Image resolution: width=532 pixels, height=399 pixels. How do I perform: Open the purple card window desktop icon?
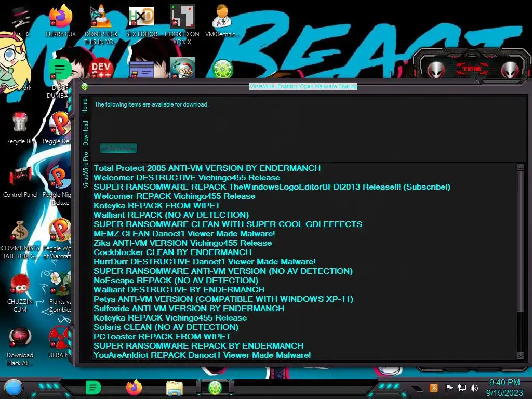[142, 70]
